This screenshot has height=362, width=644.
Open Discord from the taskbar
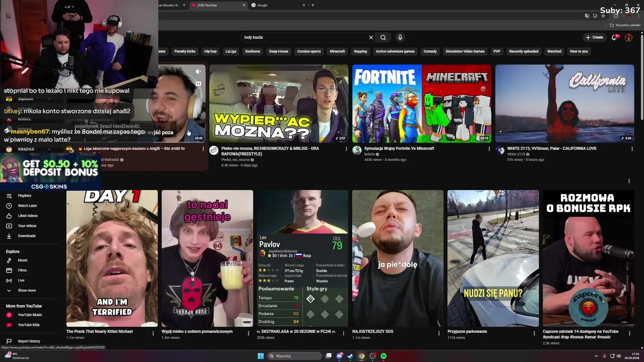coord(340,356)
